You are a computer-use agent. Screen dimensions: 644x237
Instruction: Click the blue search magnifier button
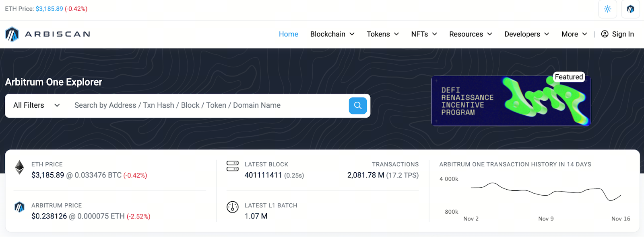(358, 106)
